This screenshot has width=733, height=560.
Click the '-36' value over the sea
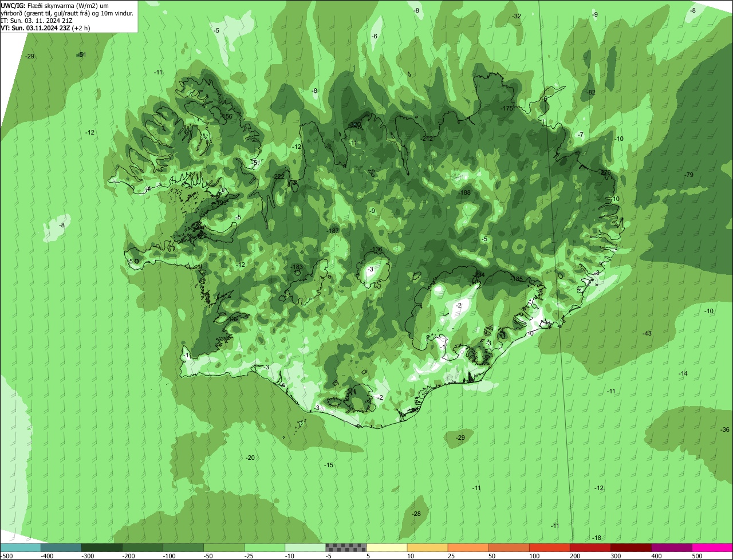click(725, 429)
